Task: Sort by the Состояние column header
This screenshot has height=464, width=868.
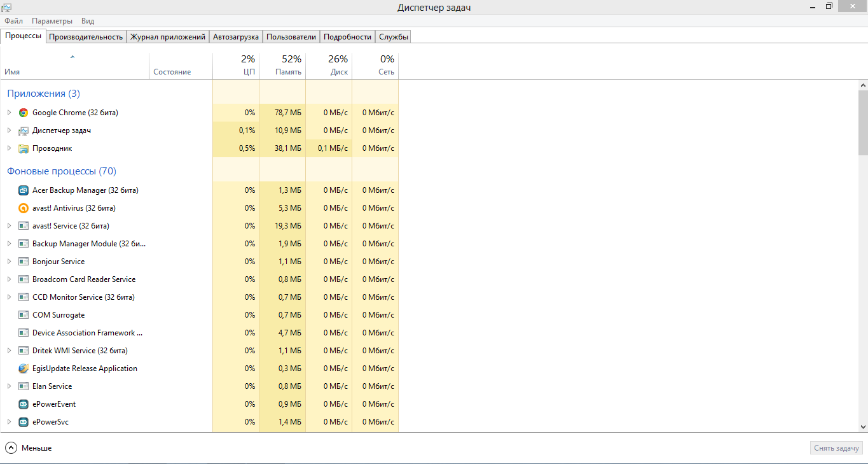Action: 181,66
